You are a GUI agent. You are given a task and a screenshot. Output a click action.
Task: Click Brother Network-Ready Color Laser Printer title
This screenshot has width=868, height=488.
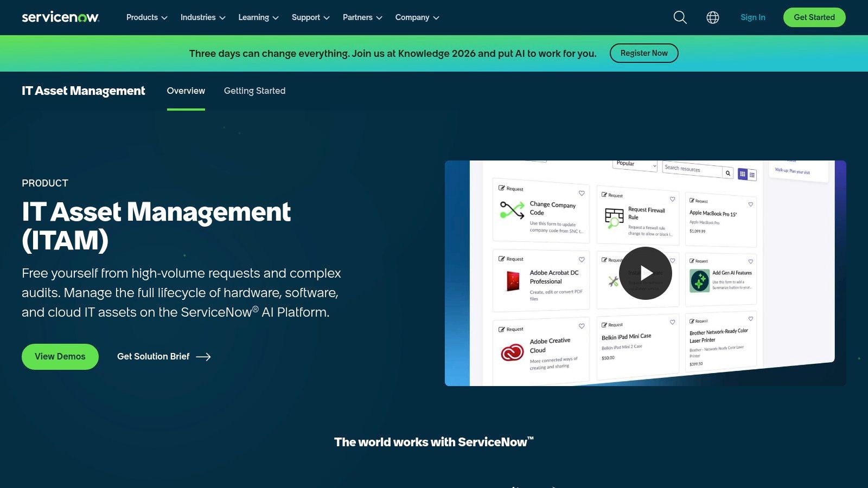pyautogui.click(x=718, y=336)
